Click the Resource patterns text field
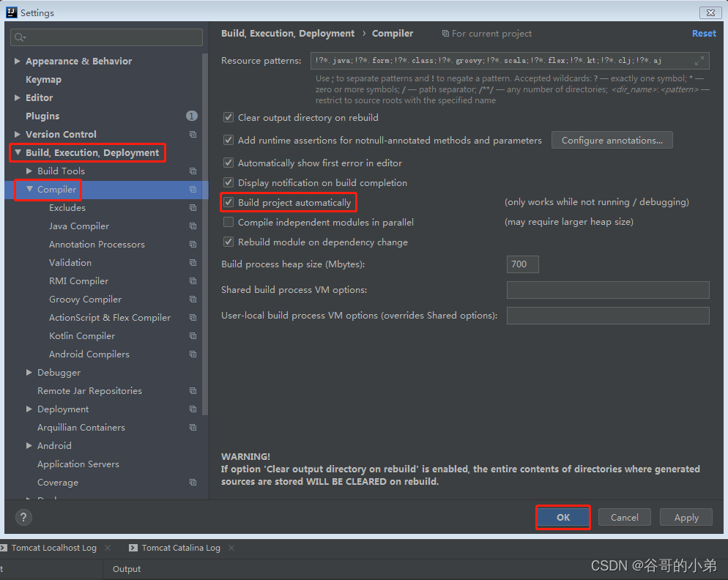 click(509, 61)
